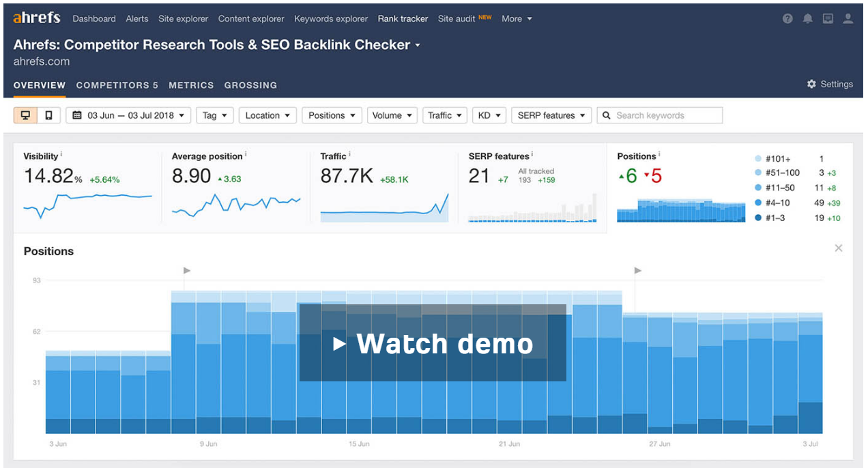Click the All tracked 193 figure
Viewport: 868px width, 468px height.
[524, 180]
